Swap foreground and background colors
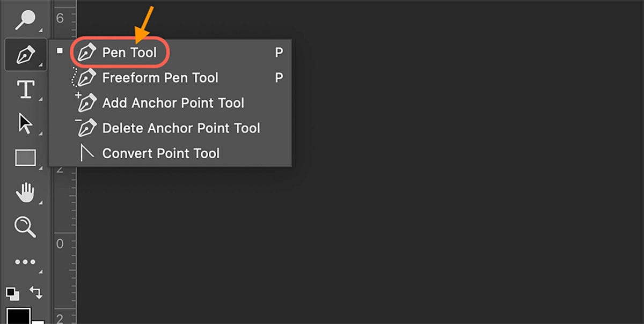The image size is (644, 324). coord(36,292)
